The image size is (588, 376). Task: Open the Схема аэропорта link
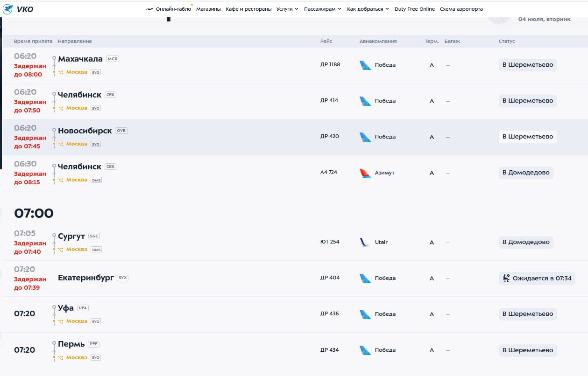(x=461, y=9)
